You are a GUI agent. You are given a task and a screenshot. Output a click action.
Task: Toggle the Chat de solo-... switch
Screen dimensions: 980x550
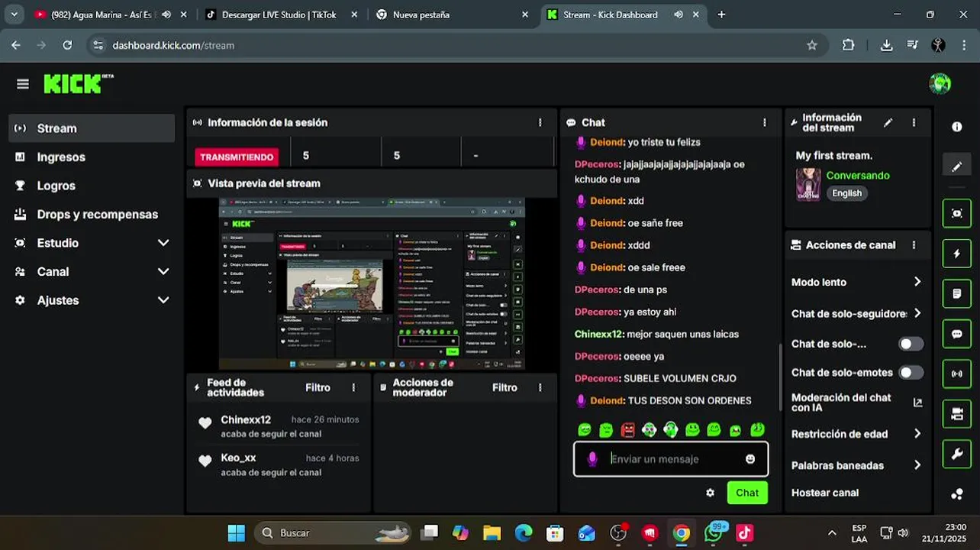pyautogui.click(x=911, y=344)
